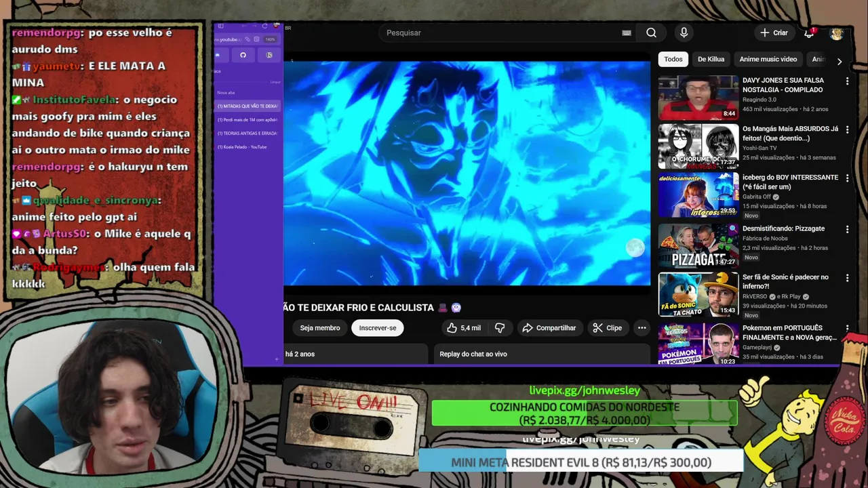Select the De Killua filter chip
868x488 pixels.
click(x=711, y=59)
